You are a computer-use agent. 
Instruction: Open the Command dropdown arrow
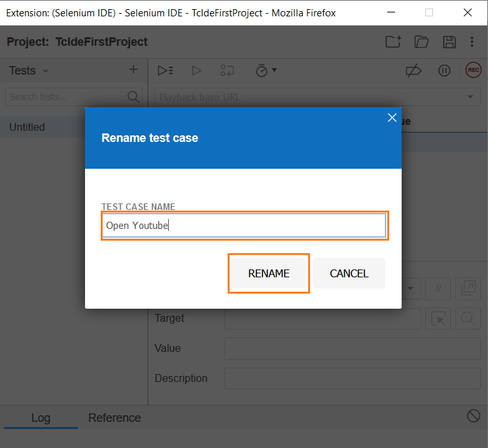click(x=411, y=288)
